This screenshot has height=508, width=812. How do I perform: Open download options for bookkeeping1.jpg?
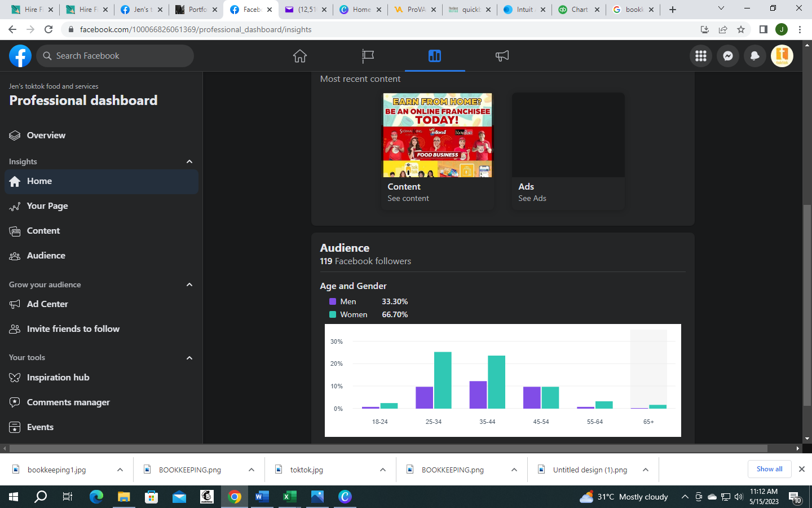(120, 470)
